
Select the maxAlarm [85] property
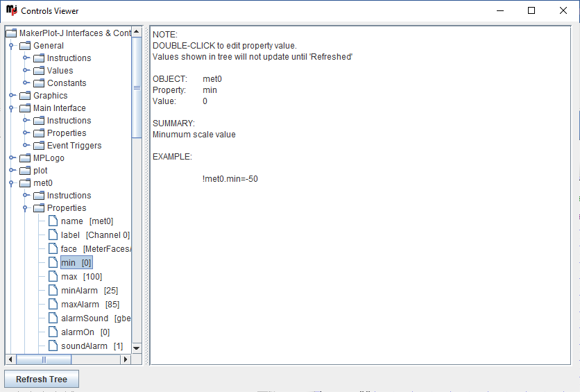tap(90, 305)
